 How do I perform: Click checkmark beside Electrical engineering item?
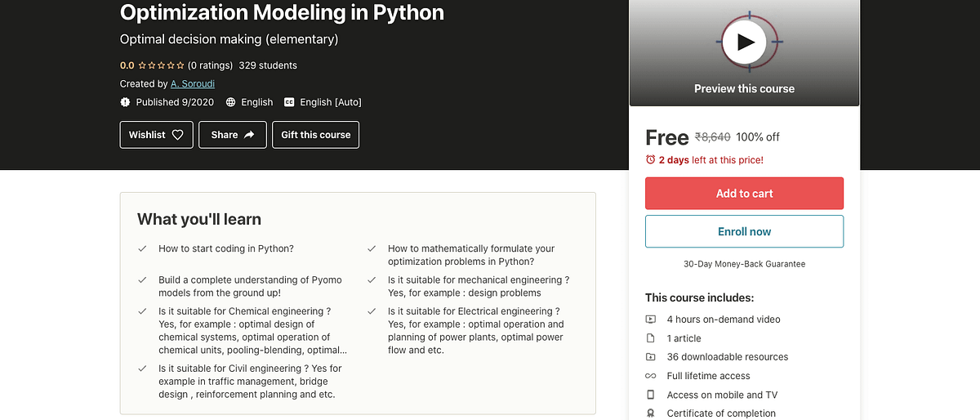372,311
